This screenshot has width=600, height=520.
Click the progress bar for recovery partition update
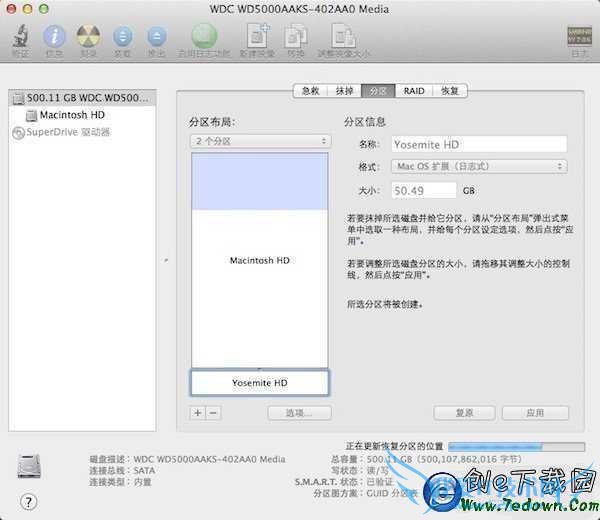click(x=517, y=447)
